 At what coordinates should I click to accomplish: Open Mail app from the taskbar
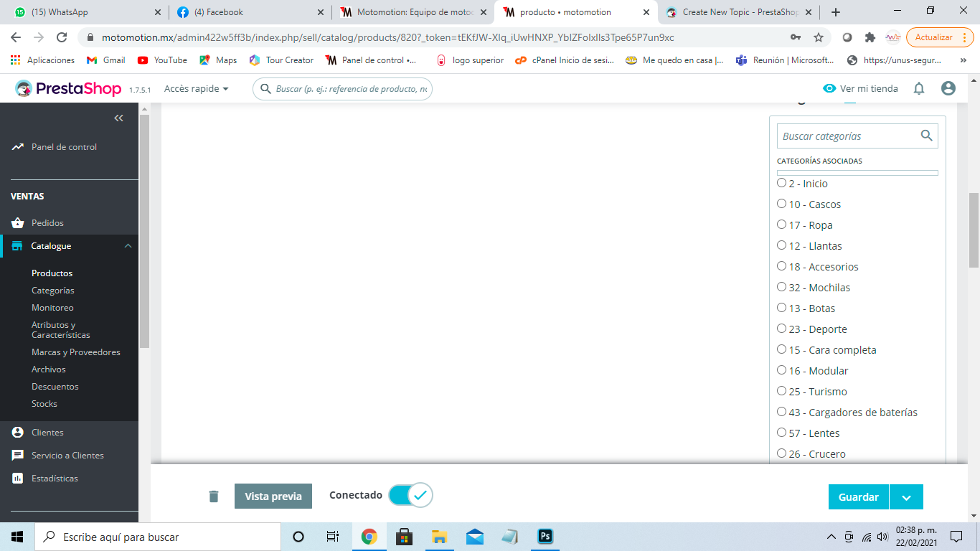coord(475,537)
